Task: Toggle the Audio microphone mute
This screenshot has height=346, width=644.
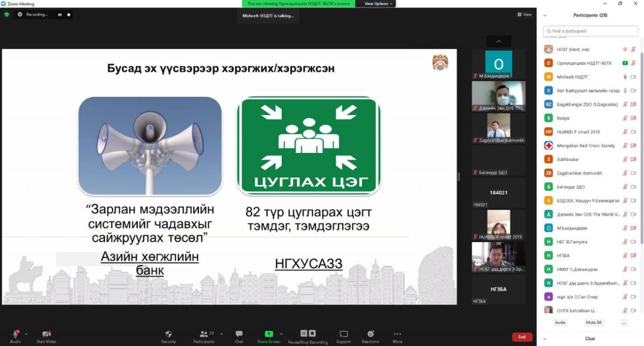Action: pyautogui.click(x=14, y=334)
